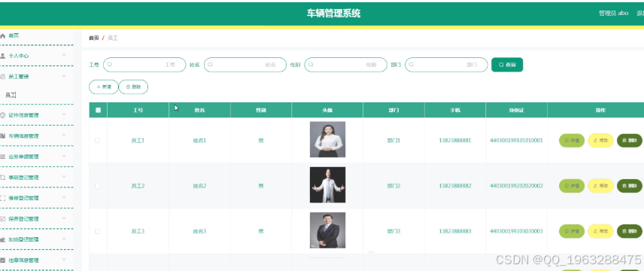This screenshot has height=271, width=644.
Task: Open 详情 for row 员工3
Action: [x=571, y=232]
